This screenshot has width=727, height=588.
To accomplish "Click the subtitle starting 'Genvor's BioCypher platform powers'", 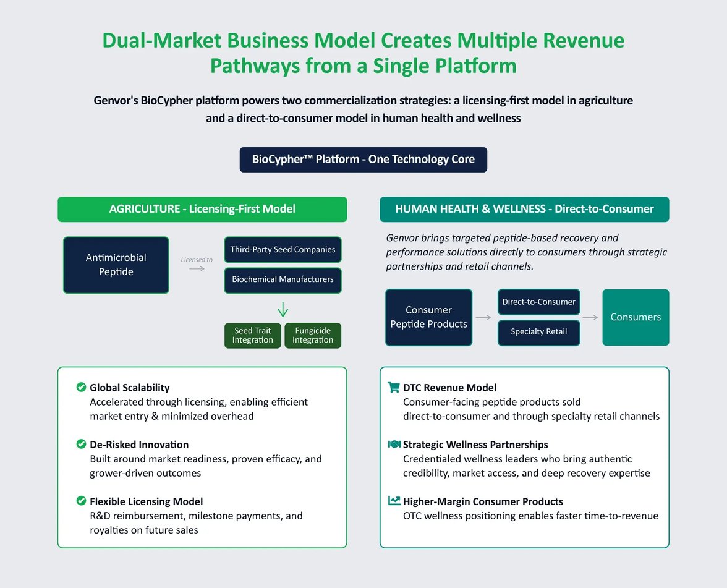I will click(363, 109).
